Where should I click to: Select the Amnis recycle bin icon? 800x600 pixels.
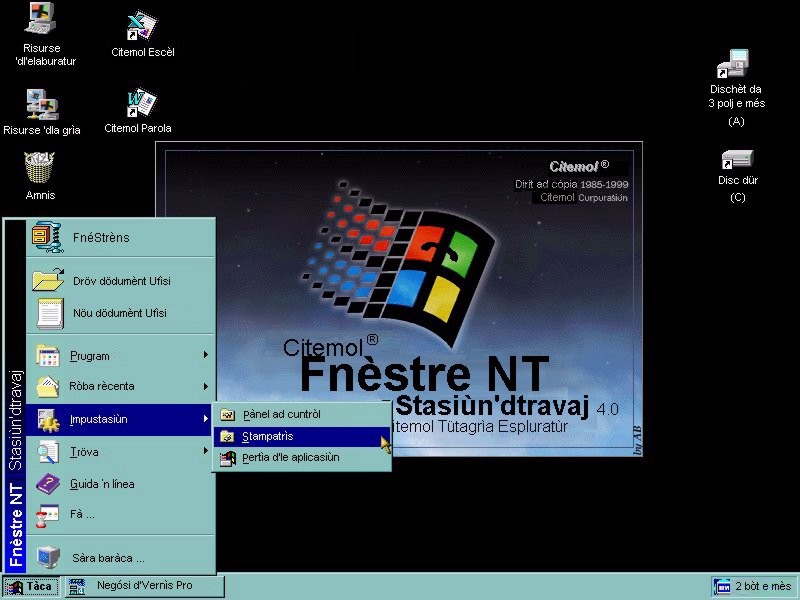point(39,168)
